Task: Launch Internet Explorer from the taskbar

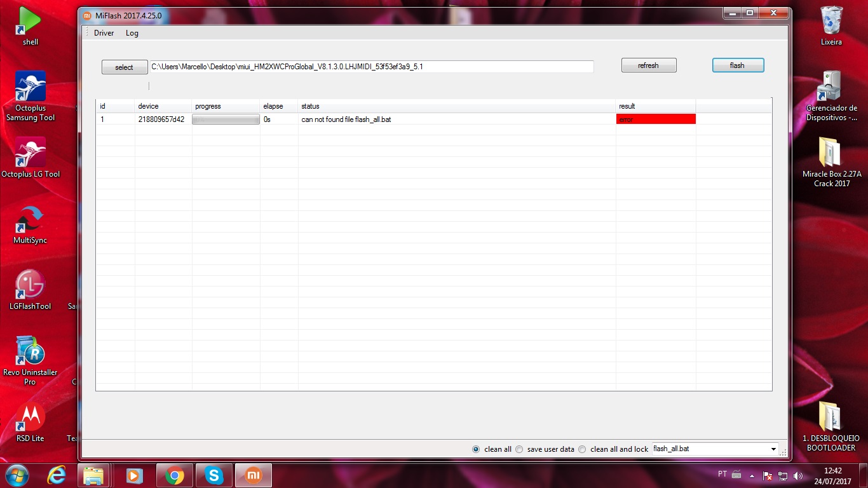Action: click(57, 475)
